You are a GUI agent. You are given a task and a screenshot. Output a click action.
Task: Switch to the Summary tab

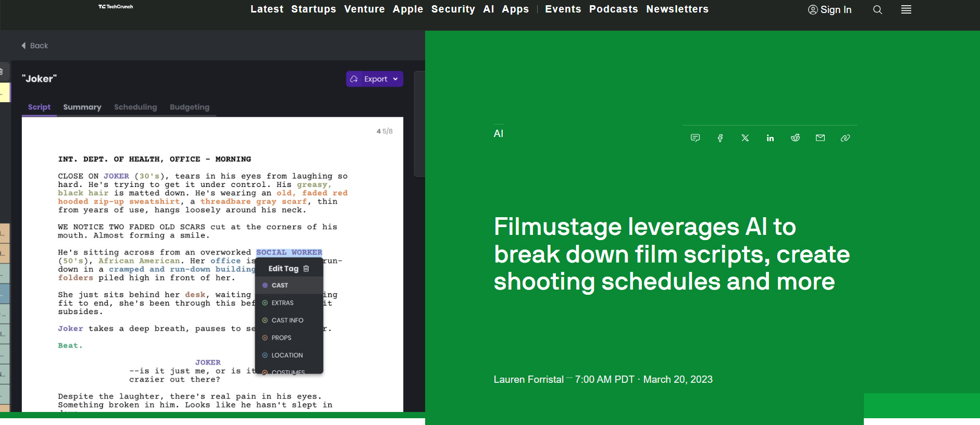point(82,107)
